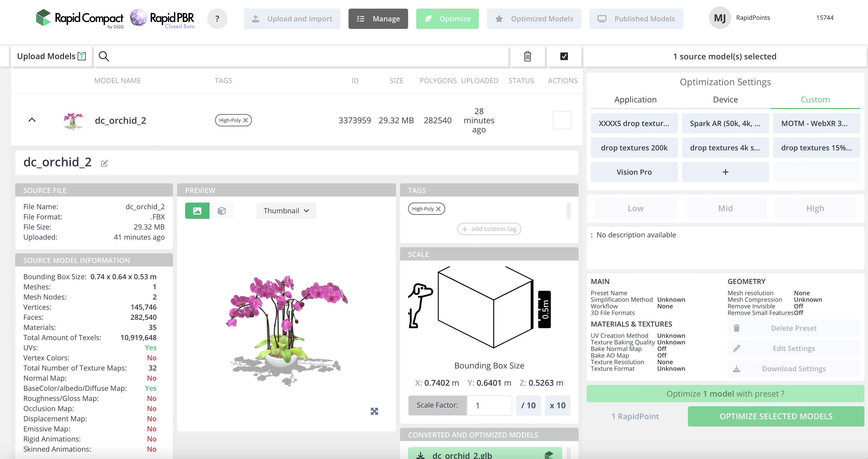Divide scale by 10
Viewport: 868px width, 459px height.
(x=528, y=405)
